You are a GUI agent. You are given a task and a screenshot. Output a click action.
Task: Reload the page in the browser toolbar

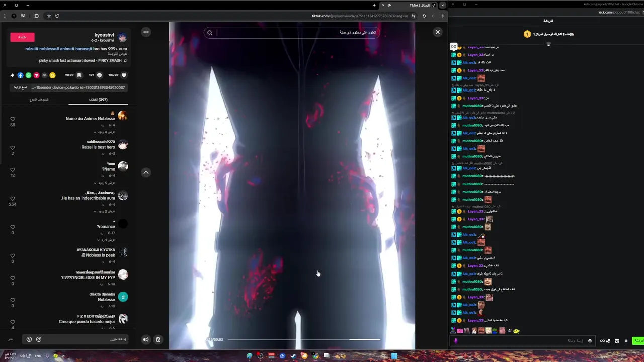pos(424,16)
